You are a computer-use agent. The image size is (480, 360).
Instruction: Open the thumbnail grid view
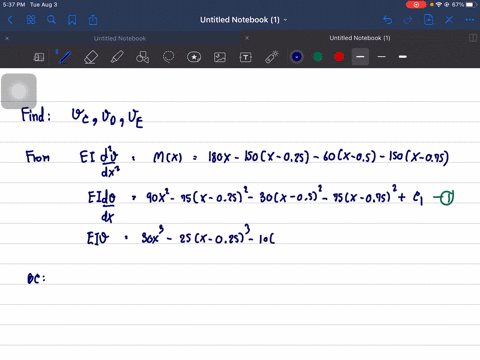click(31, 20)
